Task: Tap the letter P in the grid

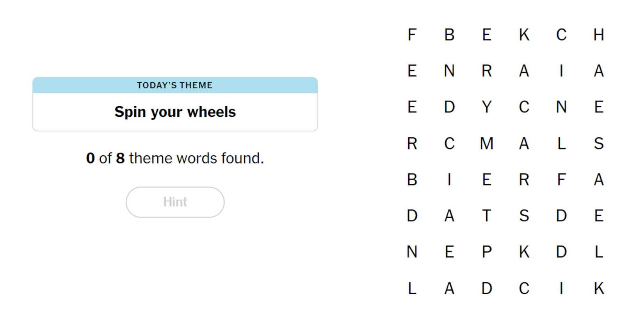Action: click(487, 252)
